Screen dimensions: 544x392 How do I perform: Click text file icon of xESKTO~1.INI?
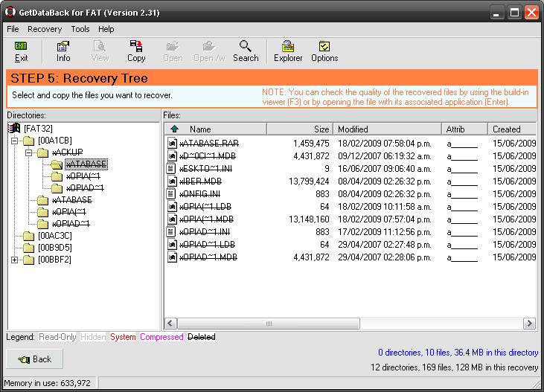[x=171, y=168]
